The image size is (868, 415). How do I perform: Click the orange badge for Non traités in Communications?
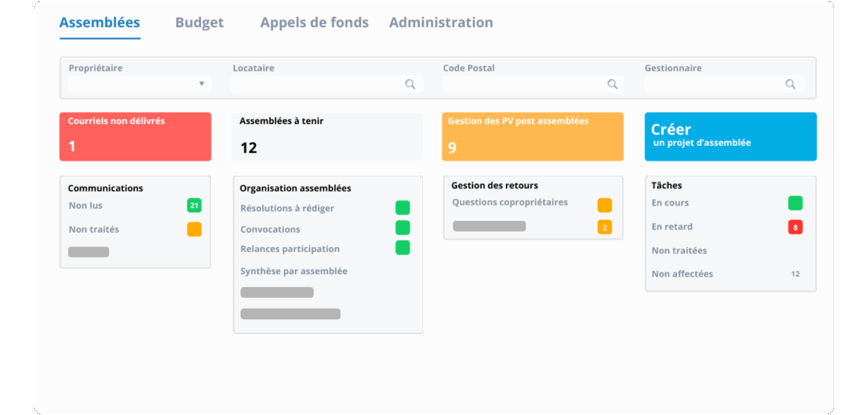(x=194, y=229)
